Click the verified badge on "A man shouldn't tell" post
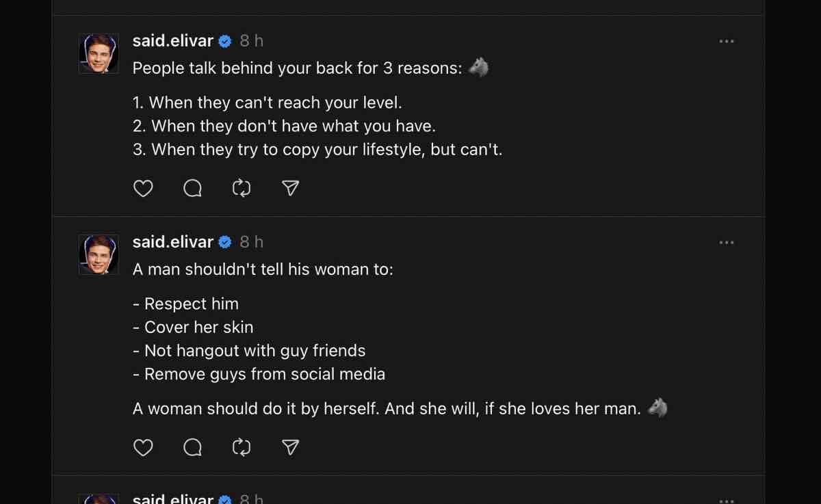Screen dimensions: 821x504 225,243
